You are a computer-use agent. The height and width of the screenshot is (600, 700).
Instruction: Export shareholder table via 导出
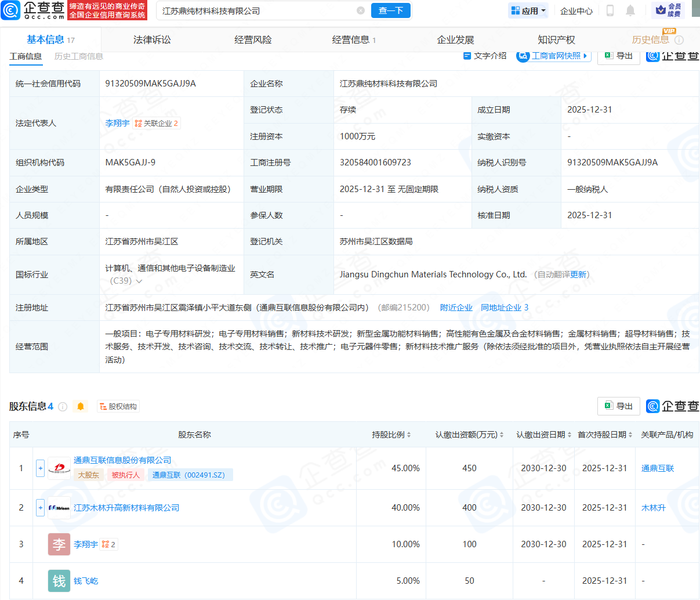tap(618, 406)
